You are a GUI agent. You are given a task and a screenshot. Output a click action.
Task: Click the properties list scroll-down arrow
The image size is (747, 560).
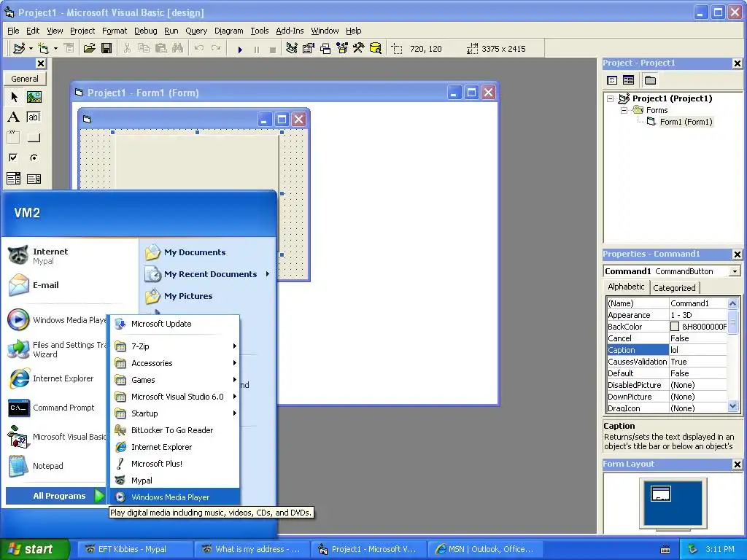732,406
